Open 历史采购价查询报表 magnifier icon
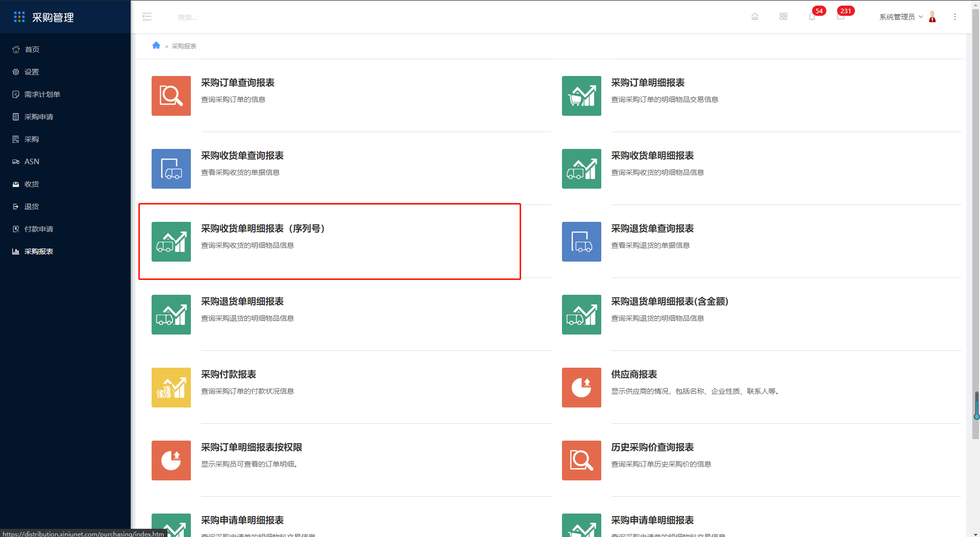This screenshot has height=537, width=980. 581,461
